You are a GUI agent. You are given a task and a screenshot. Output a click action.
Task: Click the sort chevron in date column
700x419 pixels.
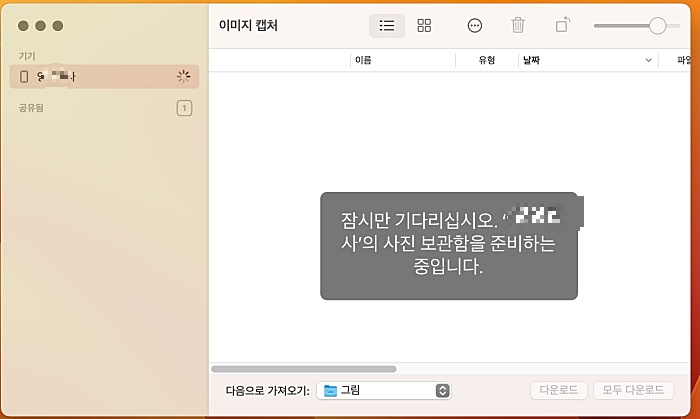[649, 60]
